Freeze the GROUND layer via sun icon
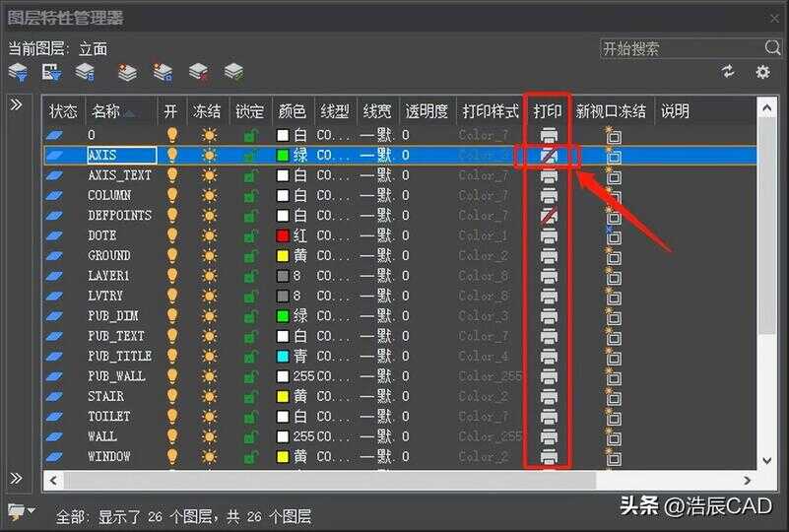Screen dimensions: 789x532 (x=208, y=255)
